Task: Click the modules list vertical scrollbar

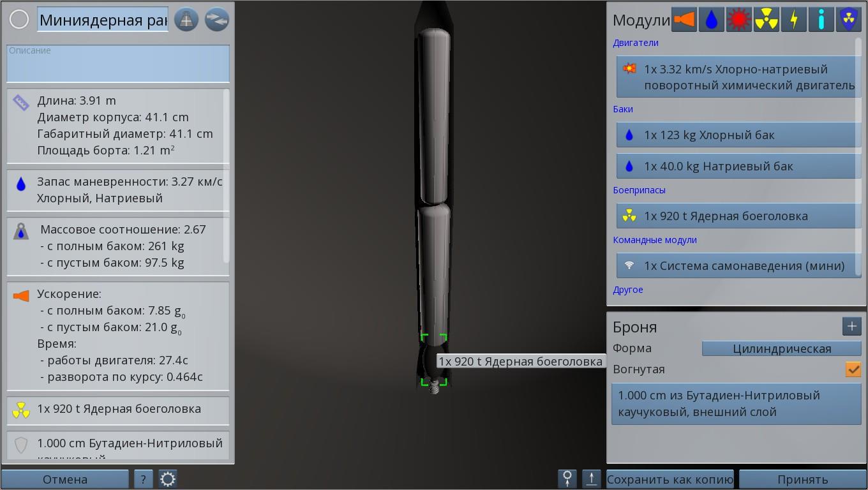Action: pos(858,160)
